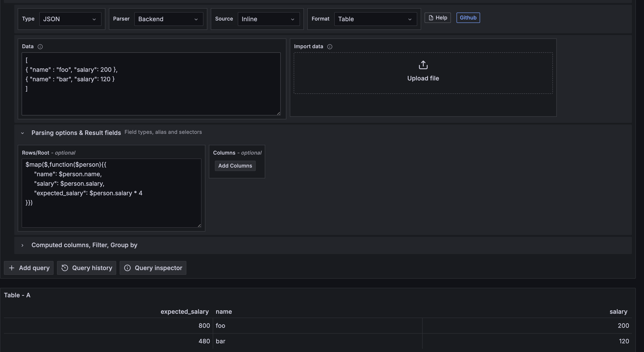Click the Import data info icon

[x=330, y=46]
